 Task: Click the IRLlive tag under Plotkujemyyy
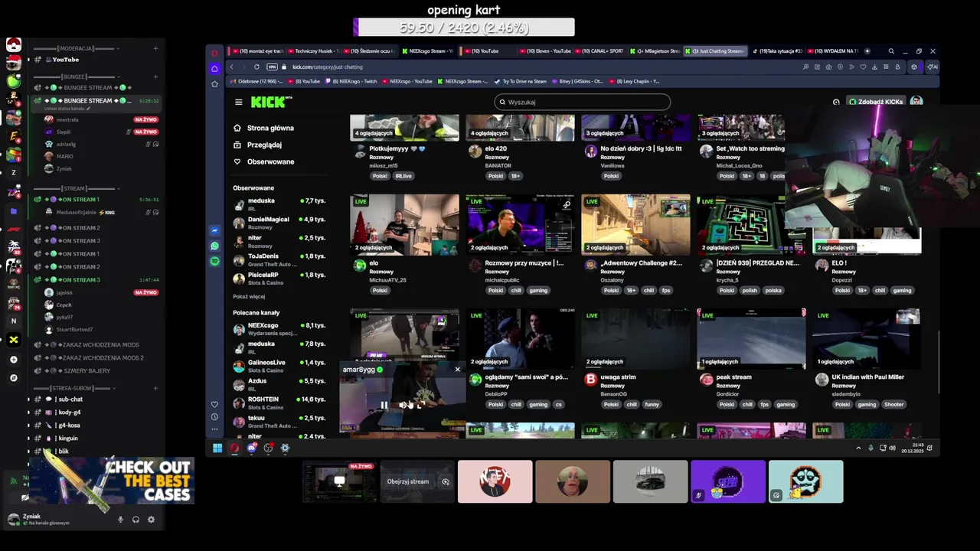403,176
